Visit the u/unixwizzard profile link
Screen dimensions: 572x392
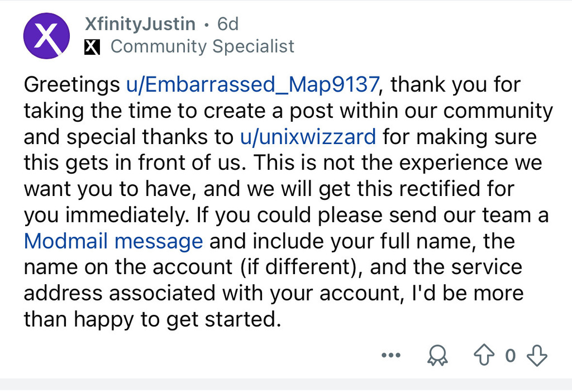tap(308, 137)
